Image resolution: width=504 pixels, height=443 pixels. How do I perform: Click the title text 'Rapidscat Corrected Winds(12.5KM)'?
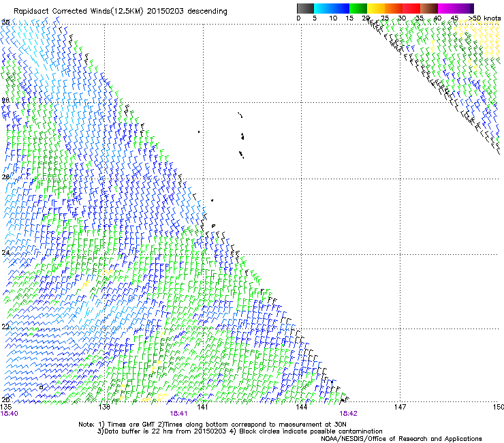coord(78,12)
